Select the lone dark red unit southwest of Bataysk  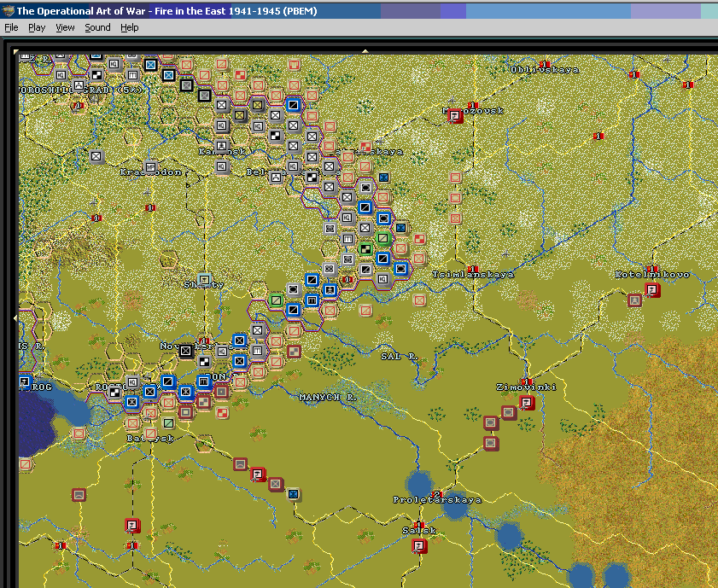point(79,495)
